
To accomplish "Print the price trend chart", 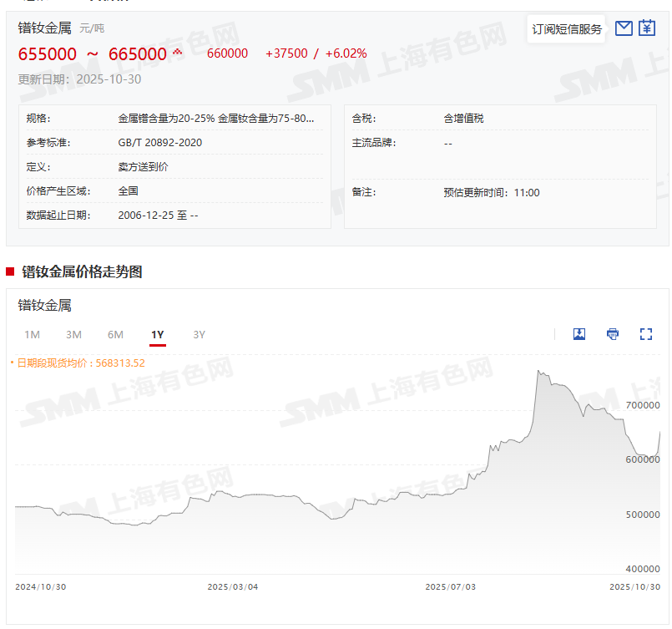I will coord(613,334).
